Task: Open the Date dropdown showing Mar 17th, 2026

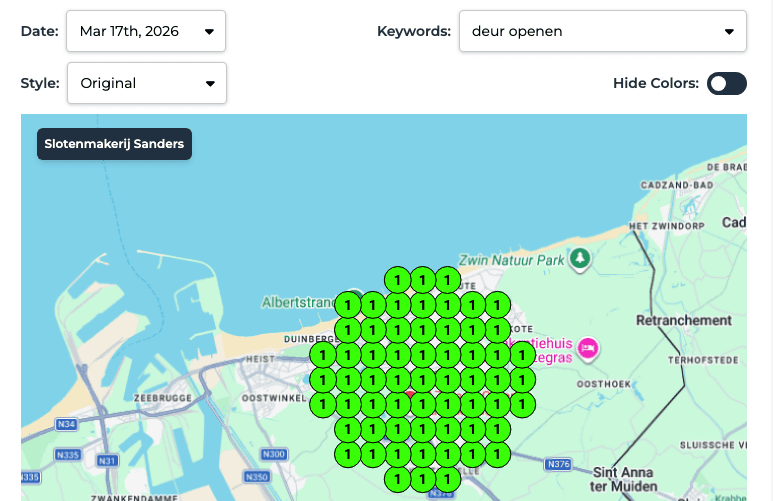Action: (x=146, y=31)
